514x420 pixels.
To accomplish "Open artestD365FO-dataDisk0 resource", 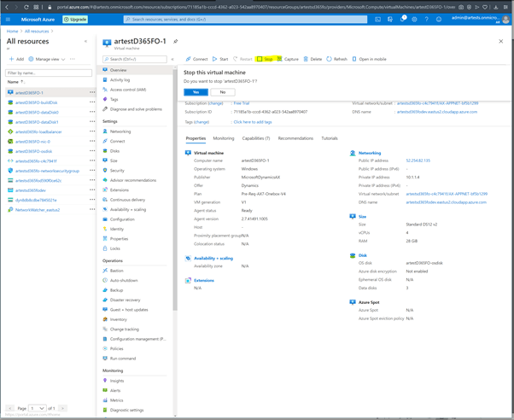I will (x=37, y=112).
